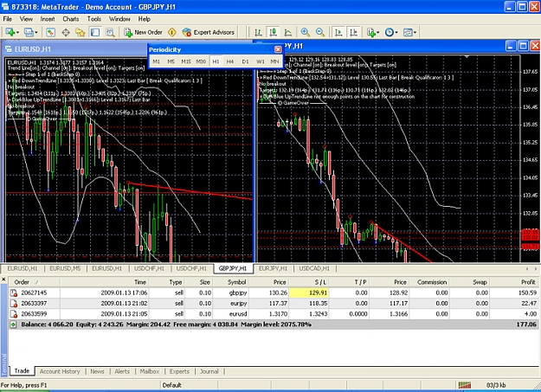Select D1 timeframe
The image size is (541, 392).
point(245,61)
